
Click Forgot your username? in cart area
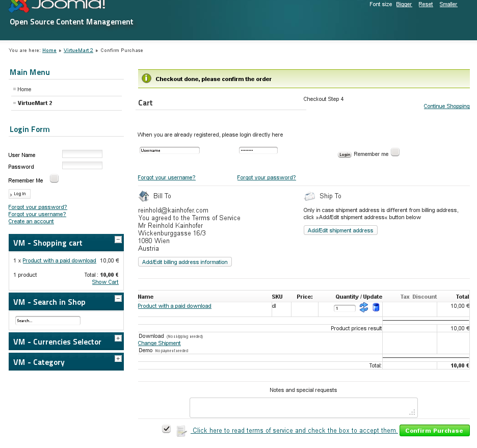pyautogui.click(x=167, y=177)
